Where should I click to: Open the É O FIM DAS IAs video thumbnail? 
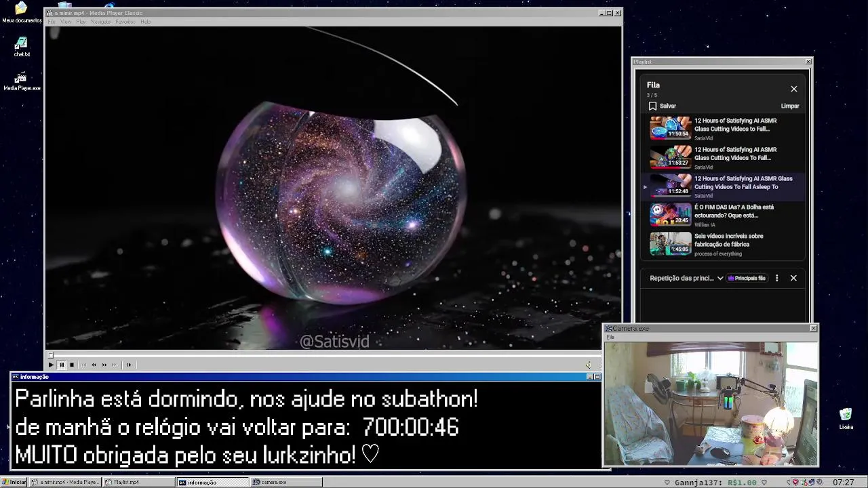pyautogui.click(x=670, y=214)
